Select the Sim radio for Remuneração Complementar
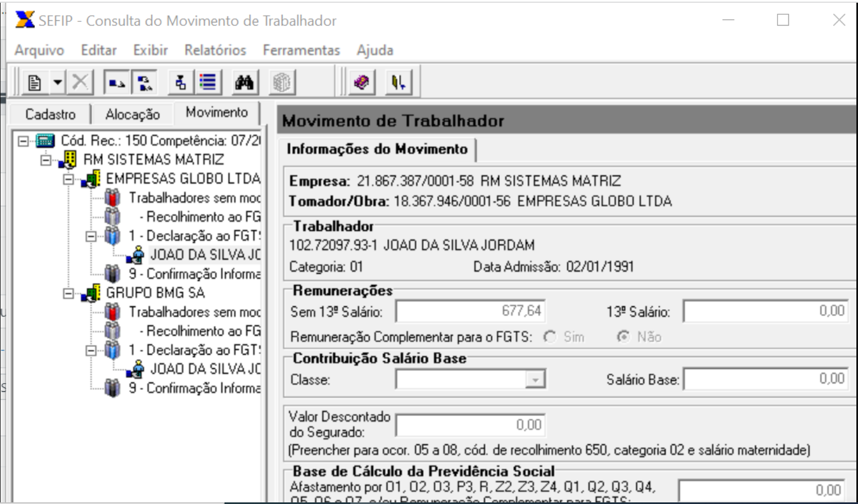Viewport: 858px width, 504px height. (550, 337)
